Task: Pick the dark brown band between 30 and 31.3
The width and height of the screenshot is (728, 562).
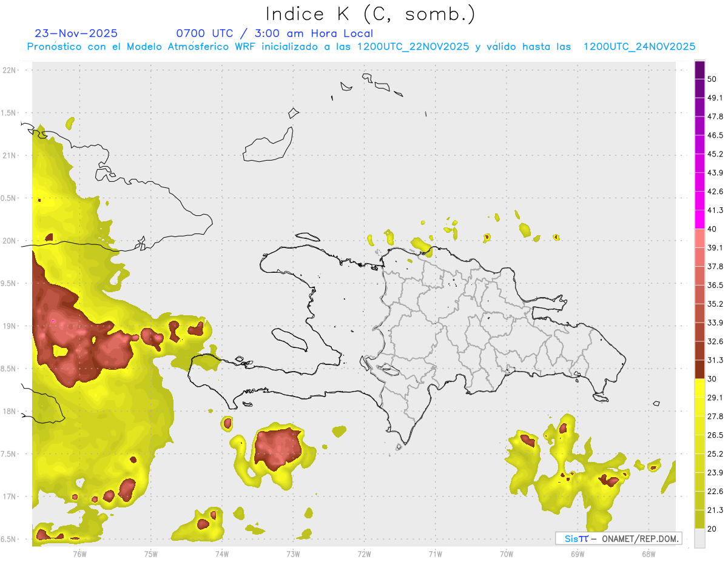Action: pos(699,369)
